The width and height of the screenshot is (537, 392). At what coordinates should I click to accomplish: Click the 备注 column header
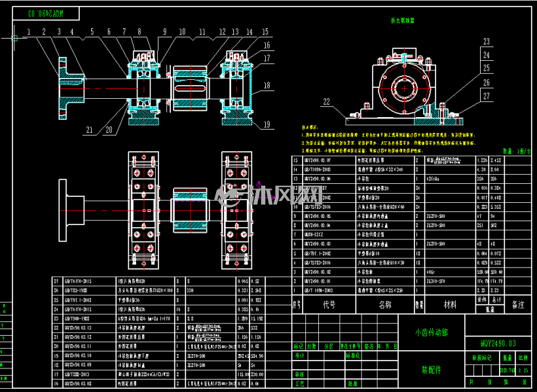pyautogui.click(x=517, y=304)
